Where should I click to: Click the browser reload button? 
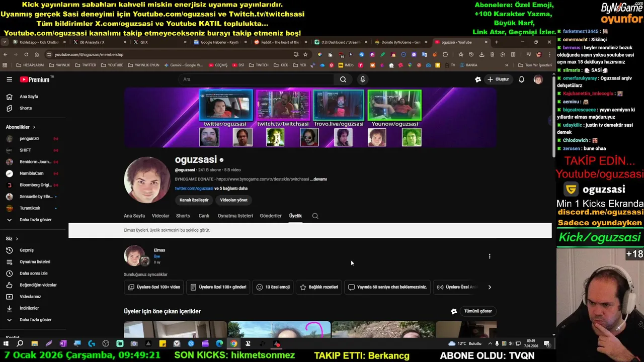click(x=26, y=54)
